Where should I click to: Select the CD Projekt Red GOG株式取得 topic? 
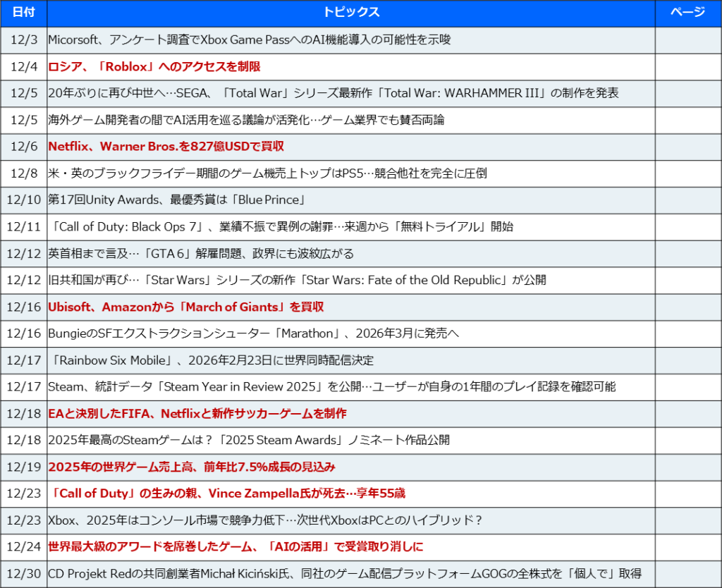click(345, 574)
